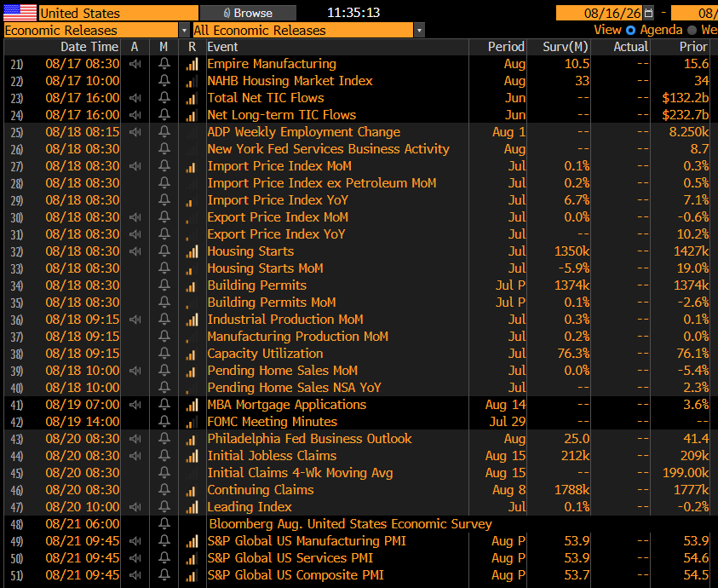718x588 pixels.
Task: Click the speaker icon for Housing Starts row
Action: (x=135, y=251)
